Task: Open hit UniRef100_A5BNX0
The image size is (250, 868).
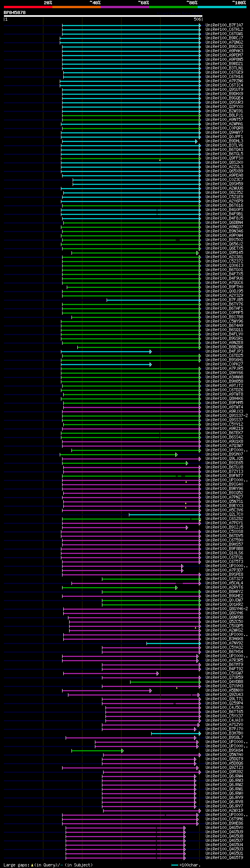Action: [x=224, y=690]
